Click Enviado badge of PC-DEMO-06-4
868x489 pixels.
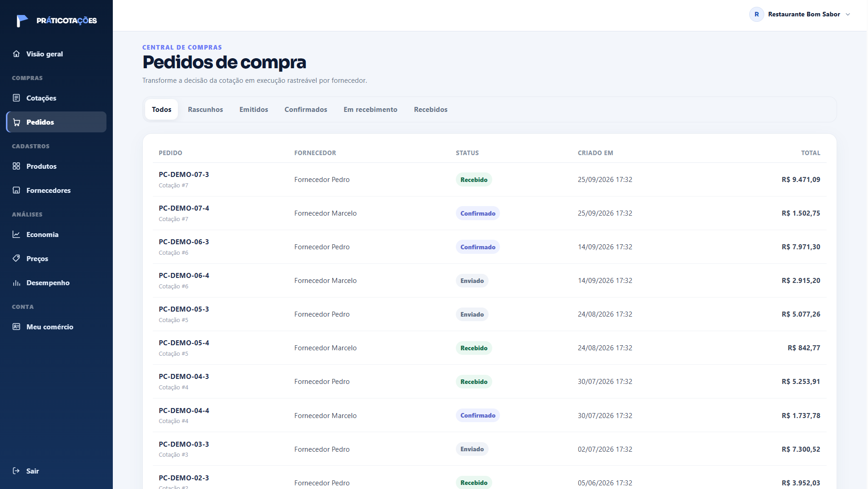[472, 281]
